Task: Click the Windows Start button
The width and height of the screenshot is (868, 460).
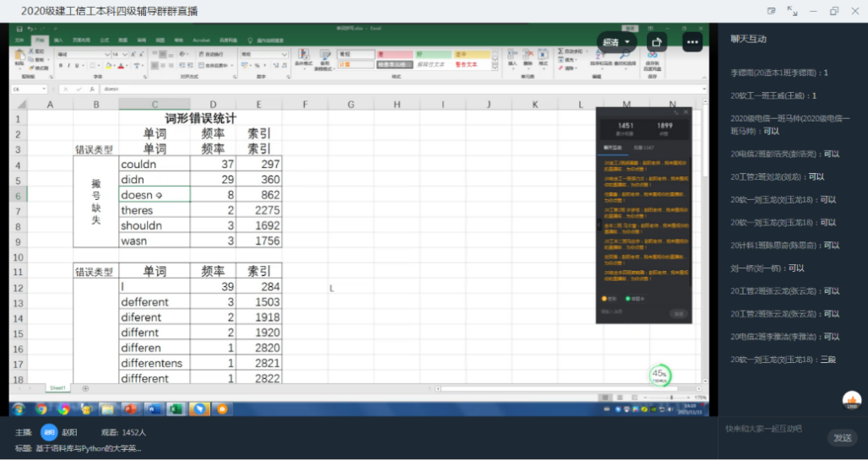Action: point(19,409)
